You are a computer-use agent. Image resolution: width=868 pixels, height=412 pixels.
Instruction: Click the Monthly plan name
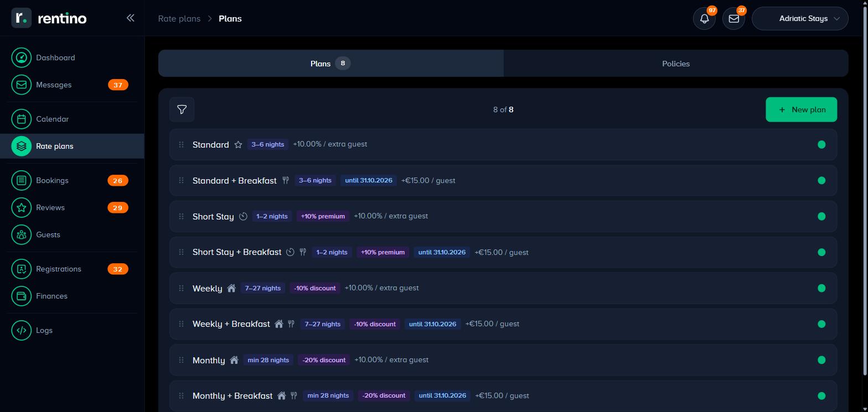[x=209, y=360]
